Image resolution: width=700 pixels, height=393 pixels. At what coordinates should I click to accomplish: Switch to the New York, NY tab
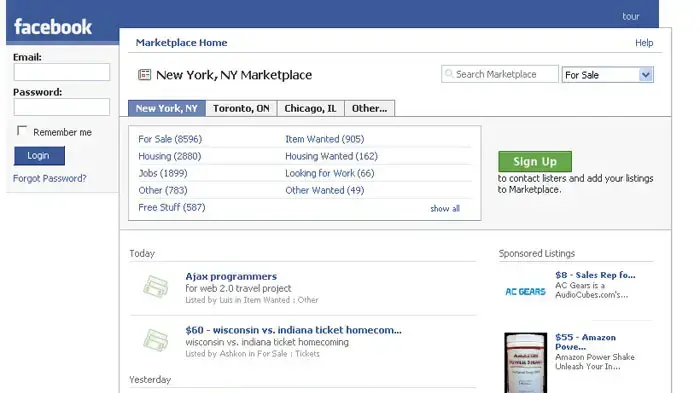(167, 109)
